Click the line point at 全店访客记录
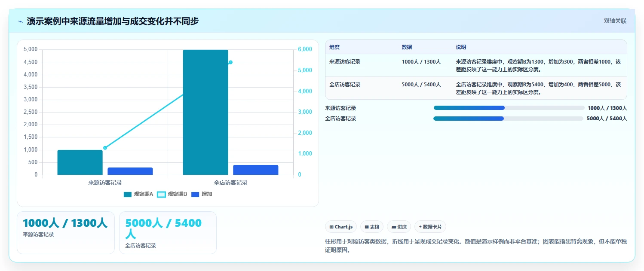Viewport: 644px width, 271px height. 230,62
